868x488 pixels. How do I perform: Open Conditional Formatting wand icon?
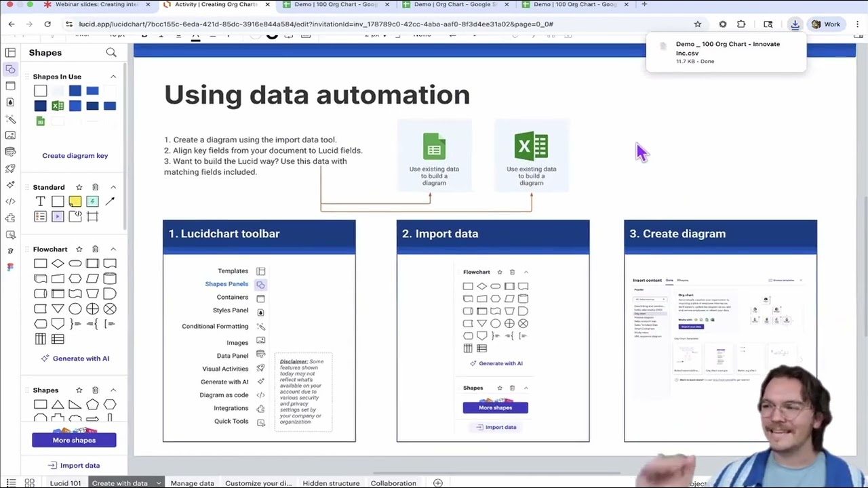click(10, 119)
